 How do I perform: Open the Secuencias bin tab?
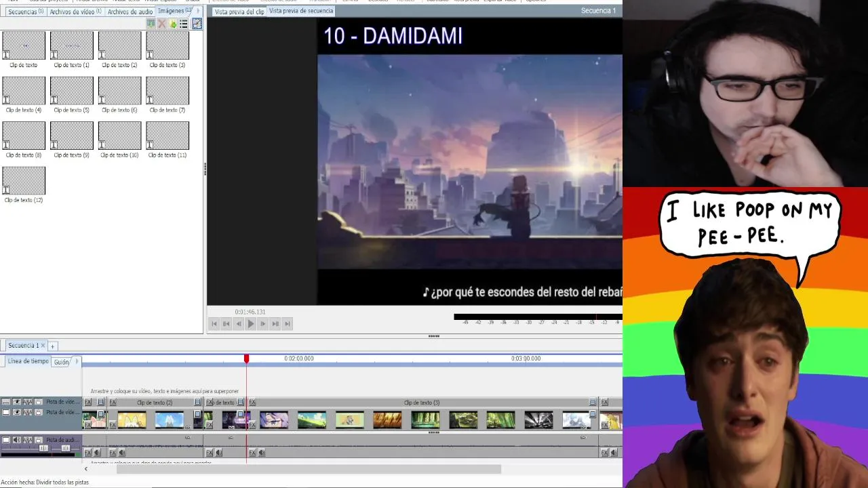coord(25,12)
